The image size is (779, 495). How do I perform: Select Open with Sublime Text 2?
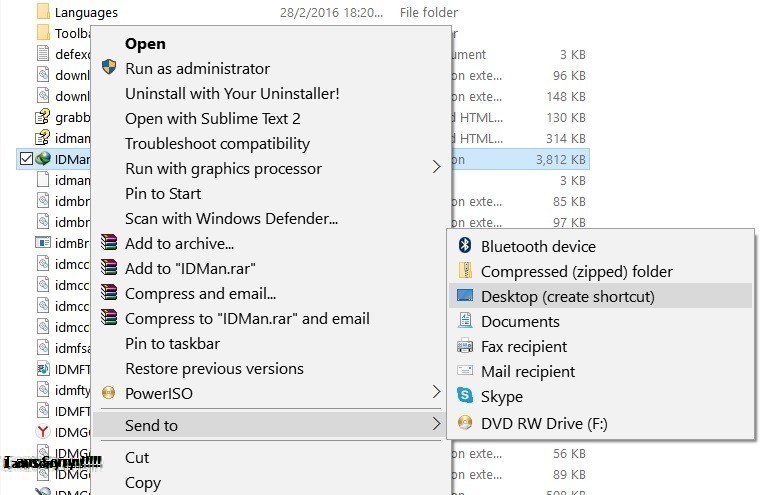click(212, 118)
